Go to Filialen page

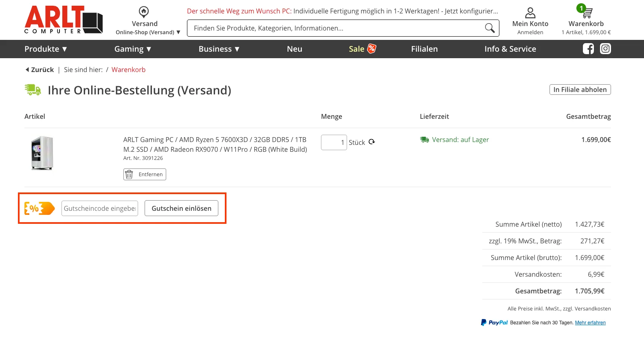coord(424,49)
